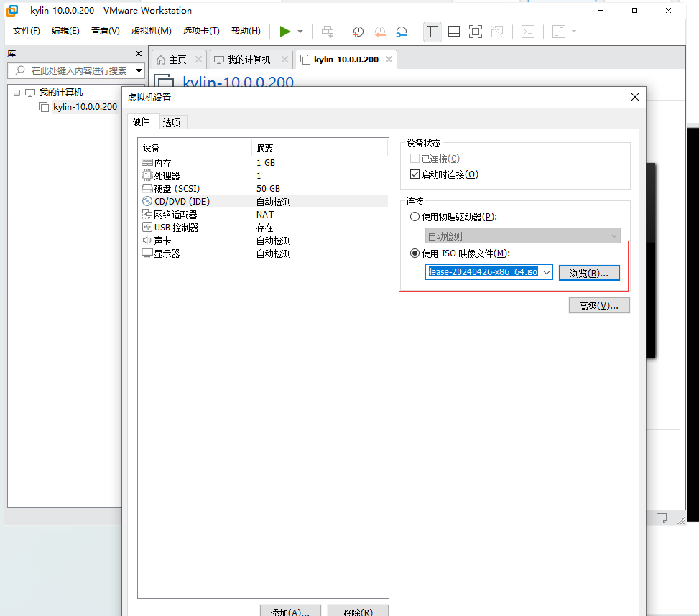Click the green power-on play button
This screenshot has height=616, width=699.
coord(285,31)
